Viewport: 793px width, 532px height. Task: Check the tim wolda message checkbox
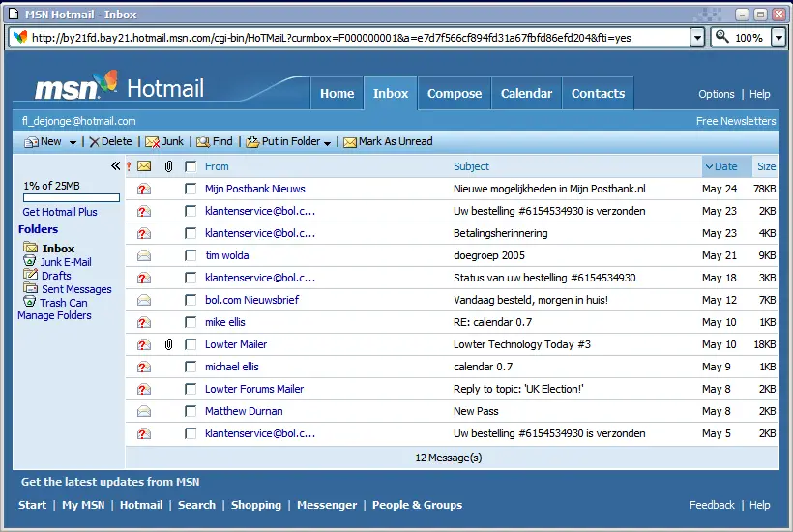point(191,255)
